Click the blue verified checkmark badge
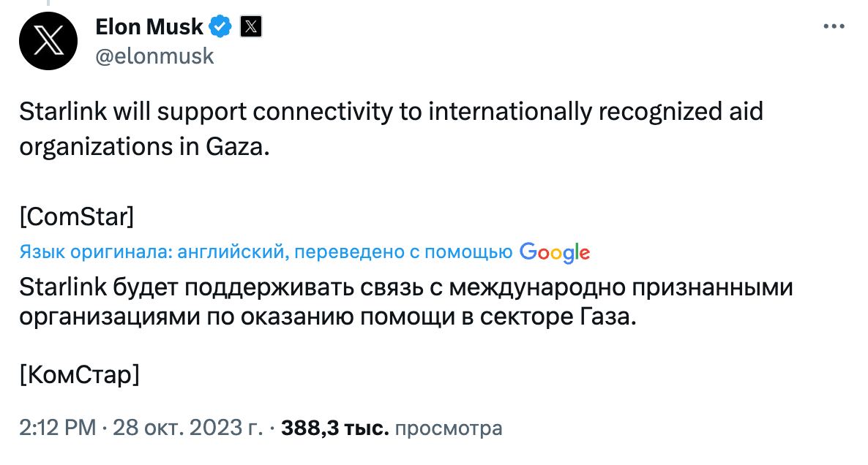 point(220,27)
